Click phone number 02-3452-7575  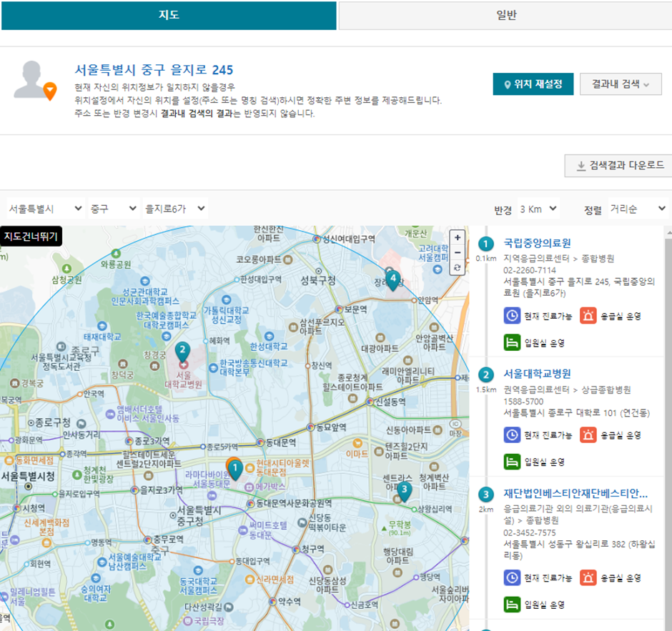click(x=529, y=533)
